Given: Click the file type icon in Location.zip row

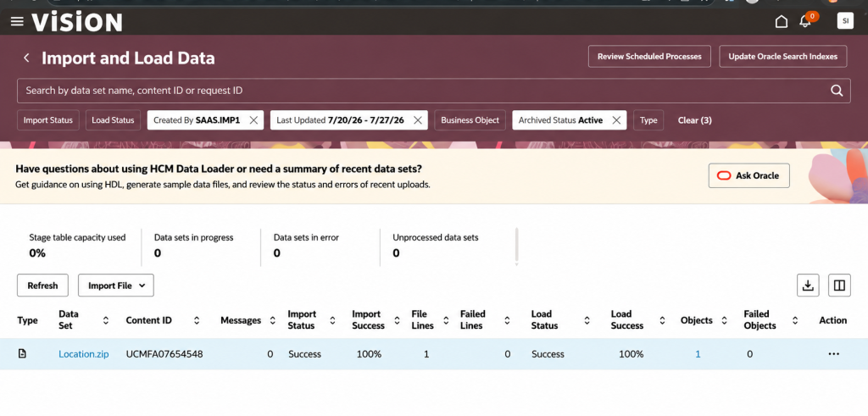Looking at the screenshot, I should pyautogui.click(x=22, y=353).
